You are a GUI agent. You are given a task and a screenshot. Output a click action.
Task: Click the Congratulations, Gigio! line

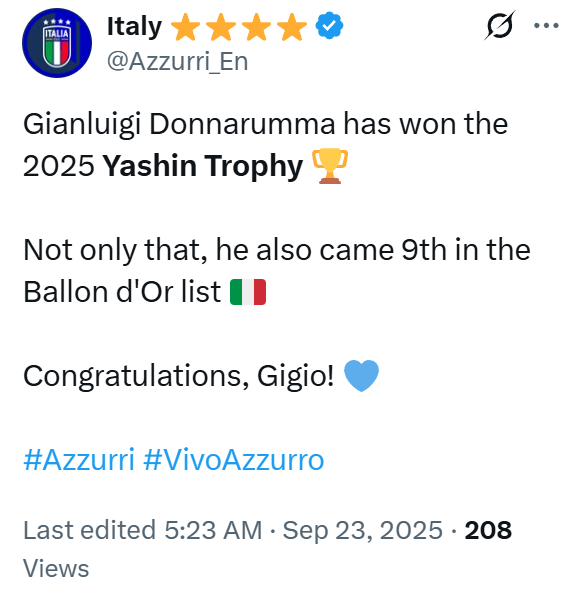point(179,376)
